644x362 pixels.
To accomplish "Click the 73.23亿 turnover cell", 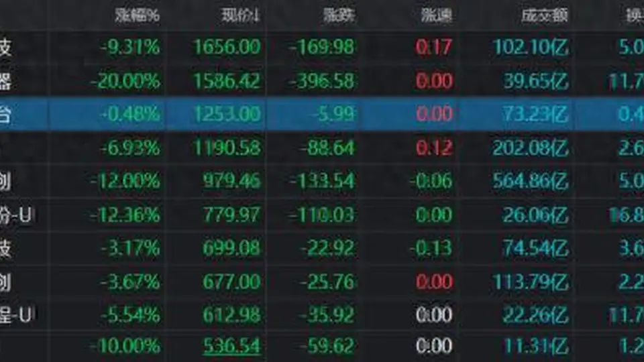I will click(535, 114).
